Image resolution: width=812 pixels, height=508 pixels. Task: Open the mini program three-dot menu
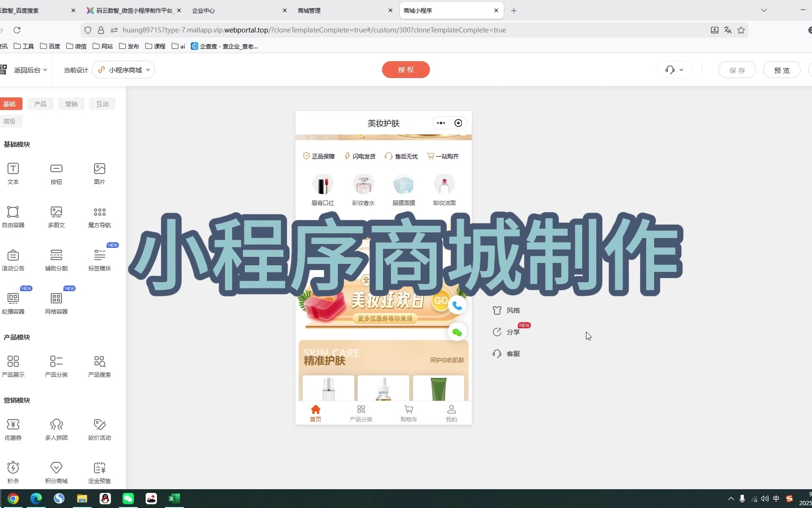(441, 123)
